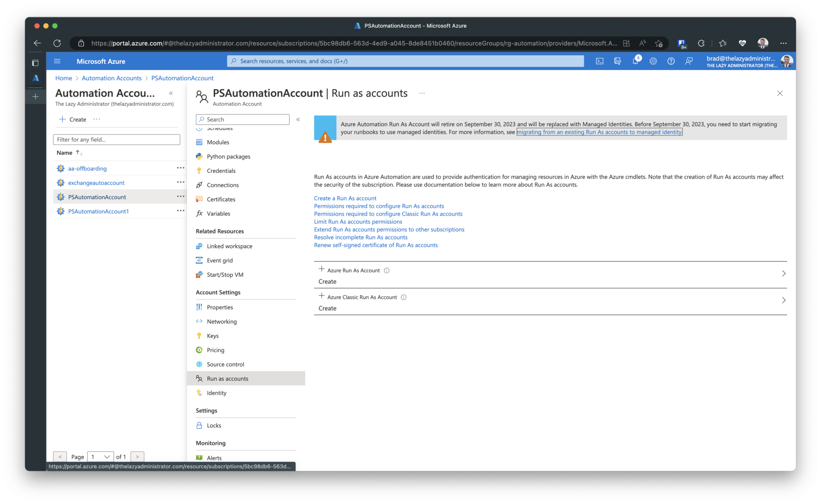Viewport: 821px width, 504px height.
Task: Open more options for exchangeautoaccount
Action: click(180, 182)
